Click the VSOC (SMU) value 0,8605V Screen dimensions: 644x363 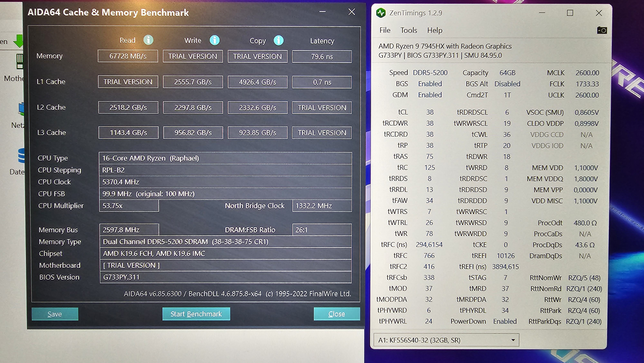coord(587,112)
